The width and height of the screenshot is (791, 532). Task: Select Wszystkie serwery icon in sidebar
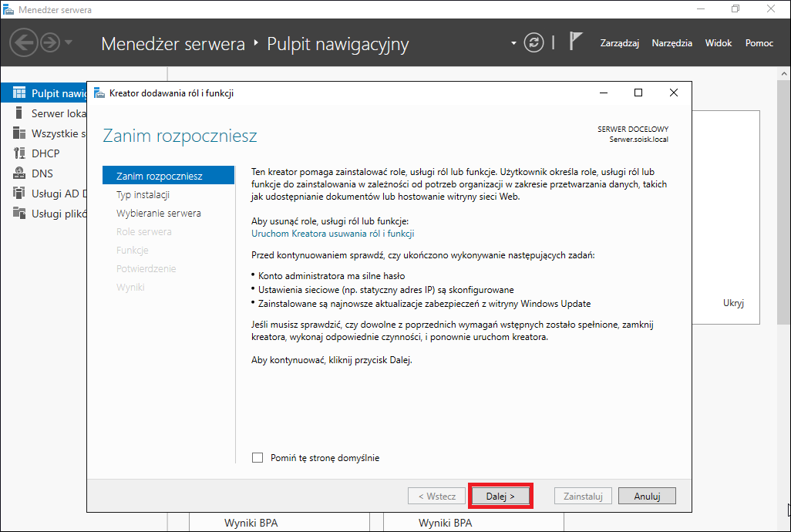(x=19, y=133)
